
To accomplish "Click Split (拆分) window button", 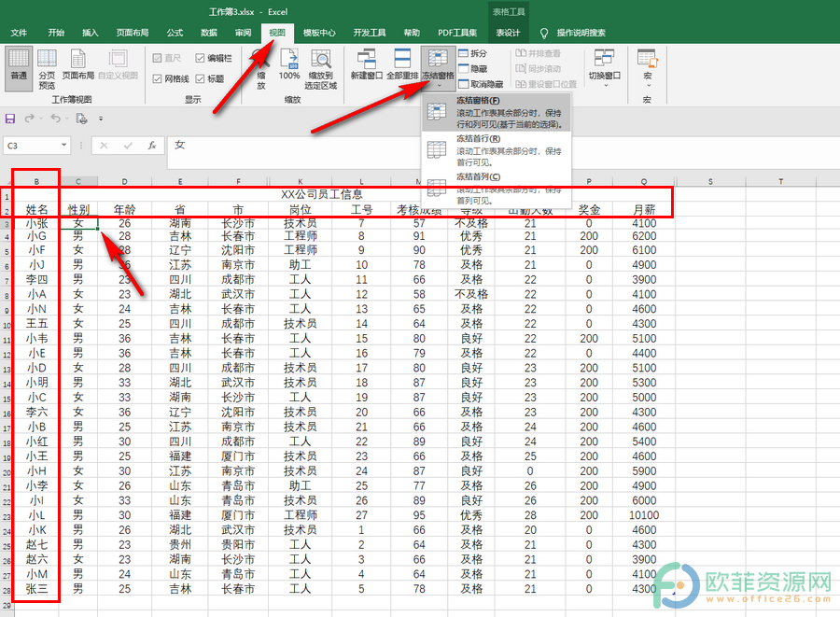I will click(472, 53).
